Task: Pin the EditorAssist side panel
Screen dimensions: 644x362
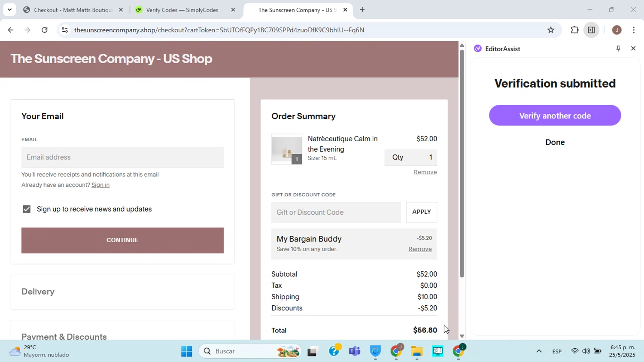Action: pos(618,49)
